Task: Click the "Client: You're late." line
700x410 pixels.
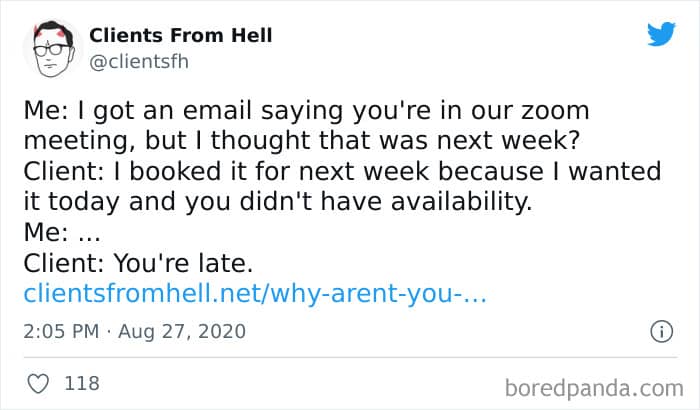Action: 138,263
